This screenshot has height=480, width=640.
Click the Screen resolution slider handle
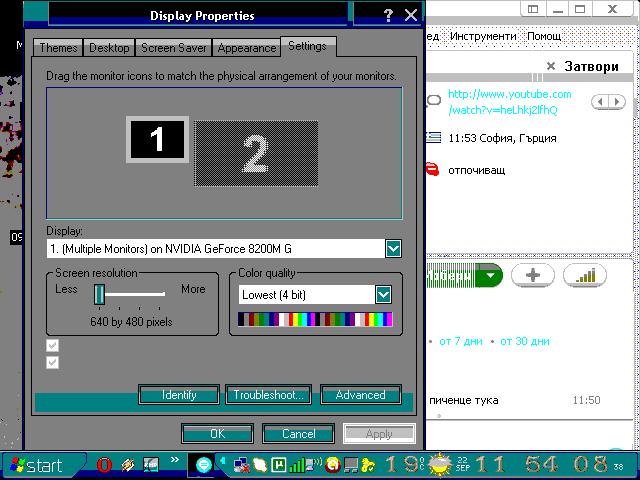point(100,293)
